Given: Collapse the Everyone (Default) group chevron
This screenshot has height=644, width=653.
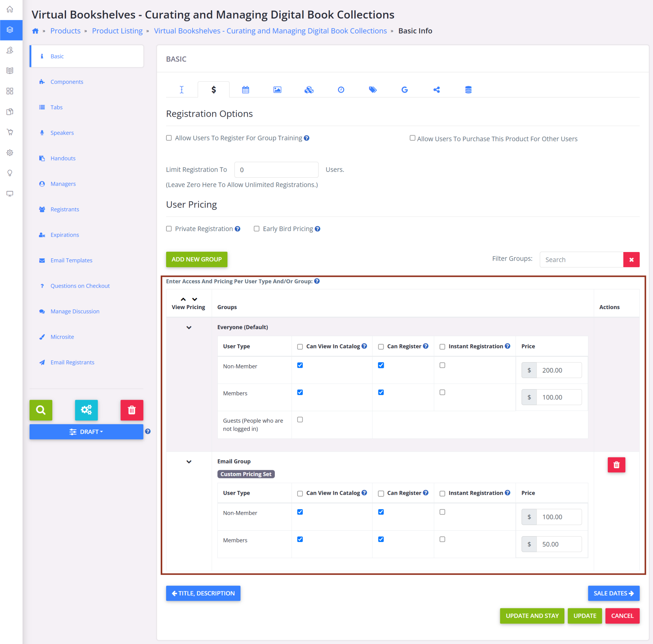Looking at the screenshot, I should coord(189,327).
